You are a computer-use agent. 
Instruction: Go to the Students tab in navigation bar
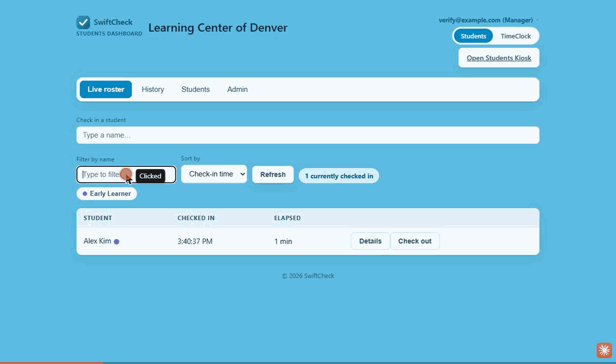pos(195,89)
